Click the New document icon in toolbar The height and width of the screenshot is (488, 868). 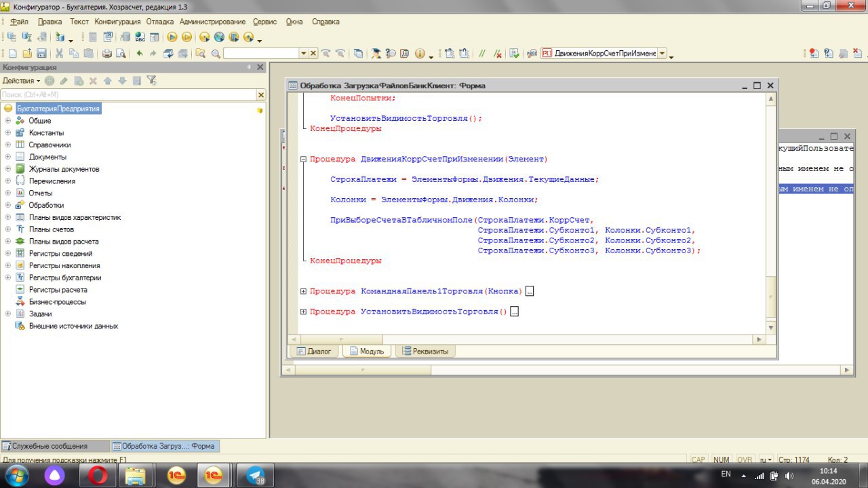(12, 53)
